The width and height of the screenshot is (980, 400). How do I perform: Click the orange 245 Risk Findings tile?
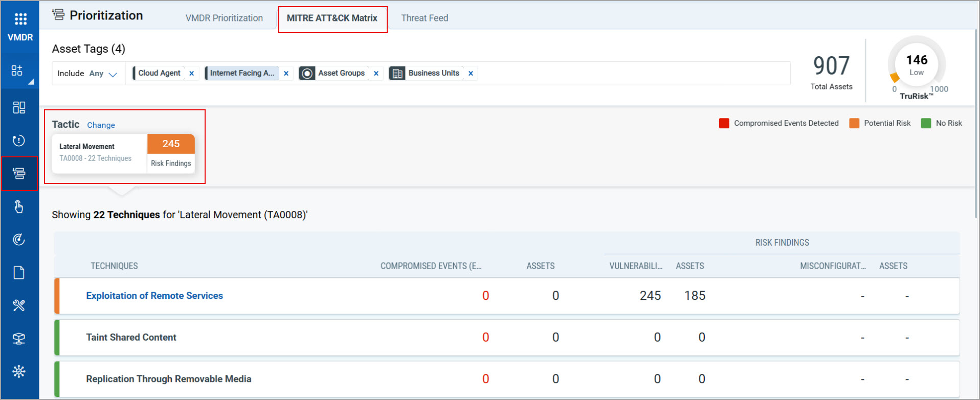pos(171,144)
